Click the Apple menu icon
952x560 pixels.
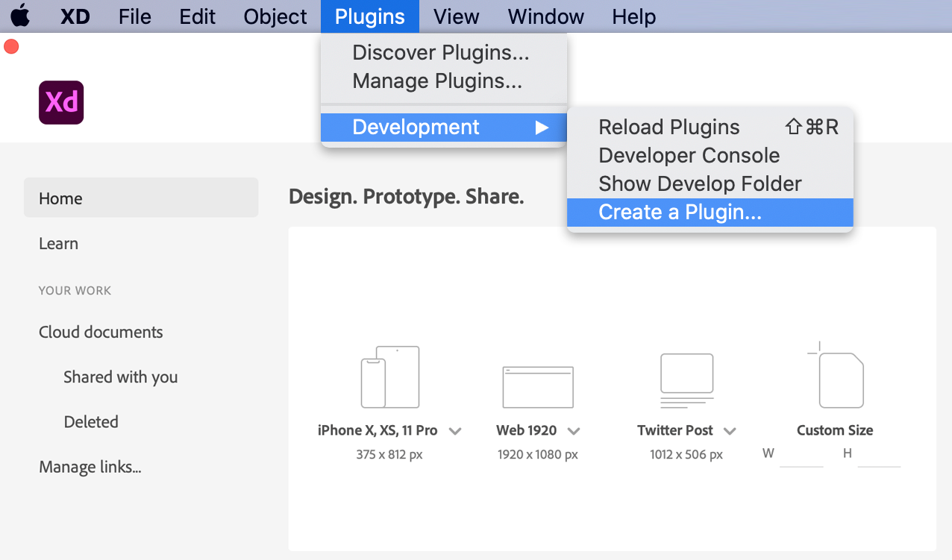pos(20,16)
